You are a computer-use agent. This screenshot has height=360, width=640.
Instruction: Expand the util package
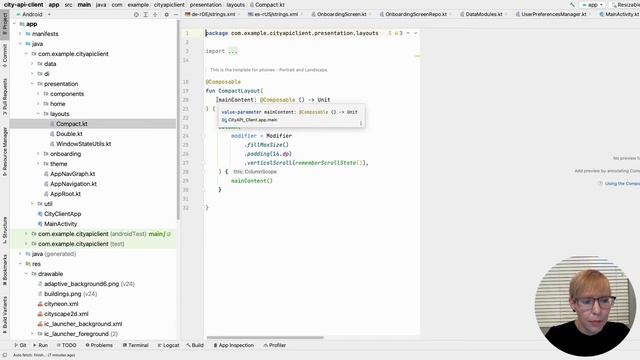(x=32, y=204)
